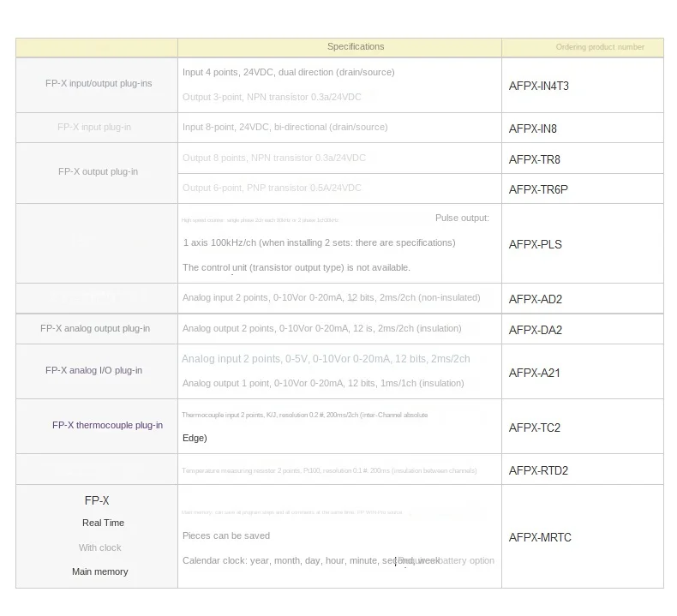Click the small 'High speed counter' line

[260, 220]
